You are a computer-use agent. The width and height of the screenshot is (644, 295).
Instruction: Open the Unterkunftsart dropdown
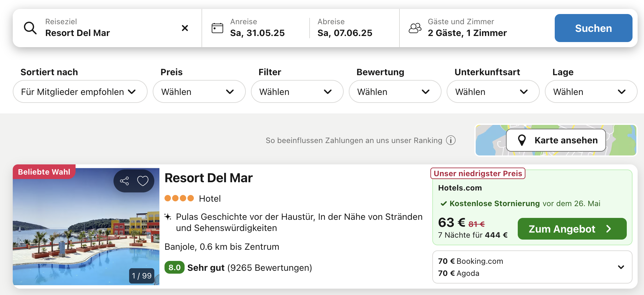pyautogui.click(x=493, y=92)
